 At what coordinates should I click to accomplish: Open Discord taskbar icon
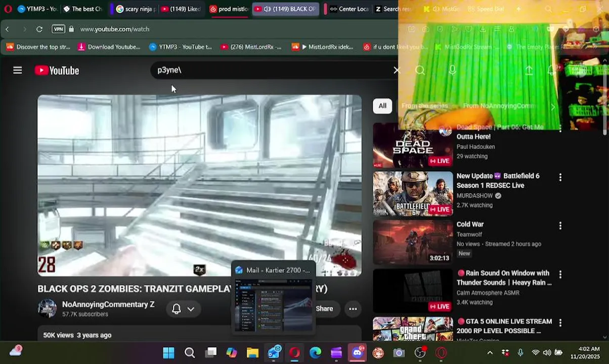(x=358, y=352)
